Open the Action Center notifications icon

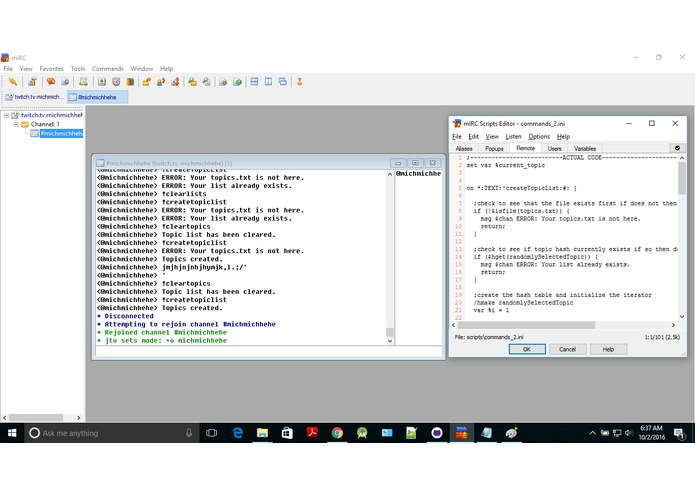tap(679, 433)
